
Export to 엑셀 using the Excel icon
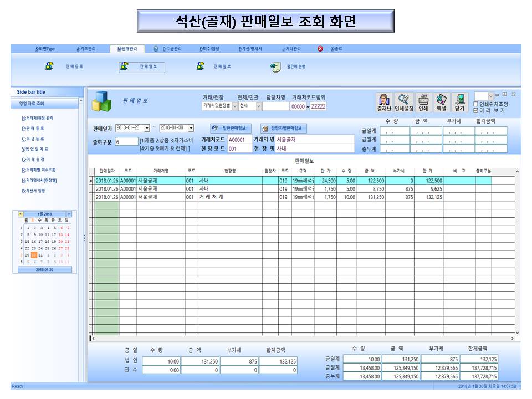pos(441,102)
